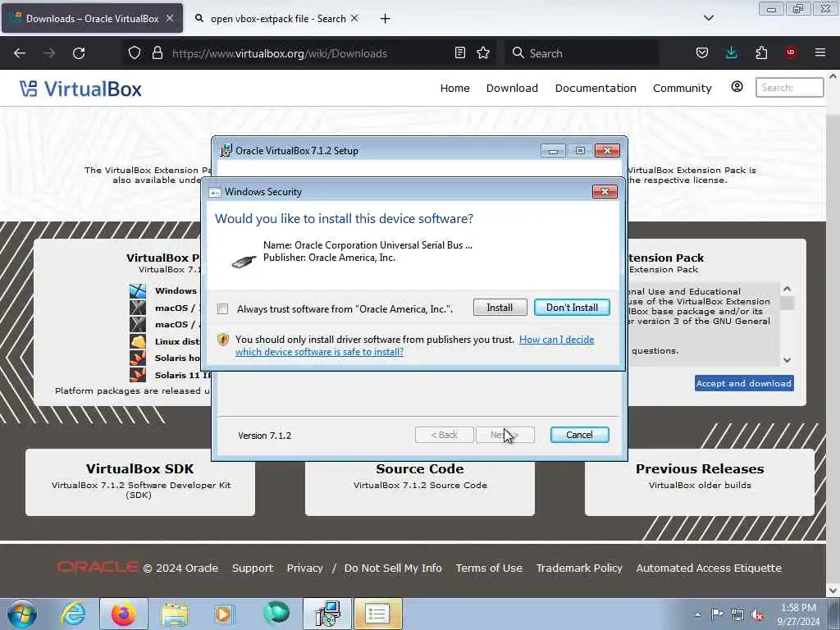Open Terms of Use footer link
Viewport: 840px width, 630px height.
click(489, 568)
